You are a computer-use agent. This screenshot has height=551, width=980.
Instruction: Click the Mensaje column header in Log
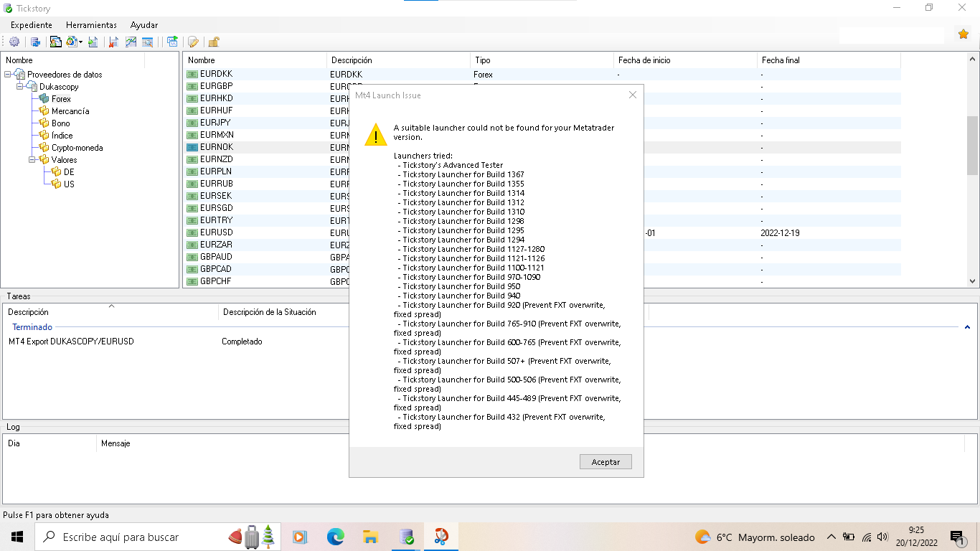point(116,443)
